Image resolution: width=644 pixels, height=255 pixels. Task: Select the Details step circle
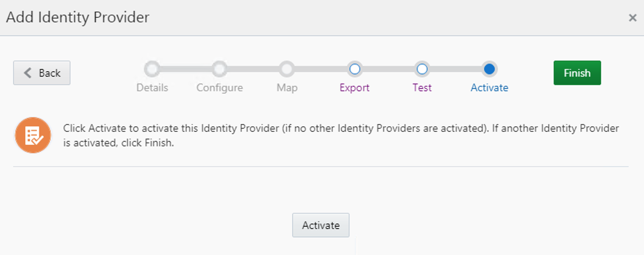pyautogui.click(x=152, y=69)
